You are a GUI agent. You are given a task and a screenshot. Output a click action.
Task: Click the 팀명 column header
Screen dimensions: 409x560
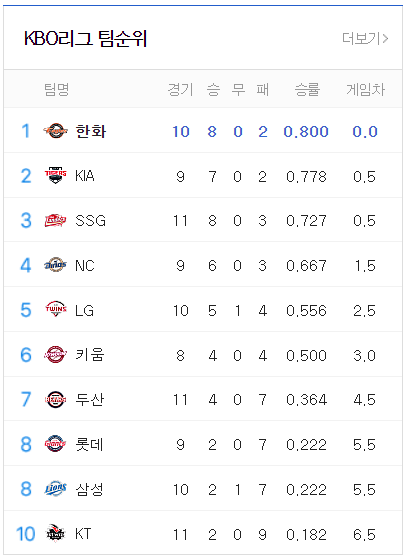coord(56,89)
